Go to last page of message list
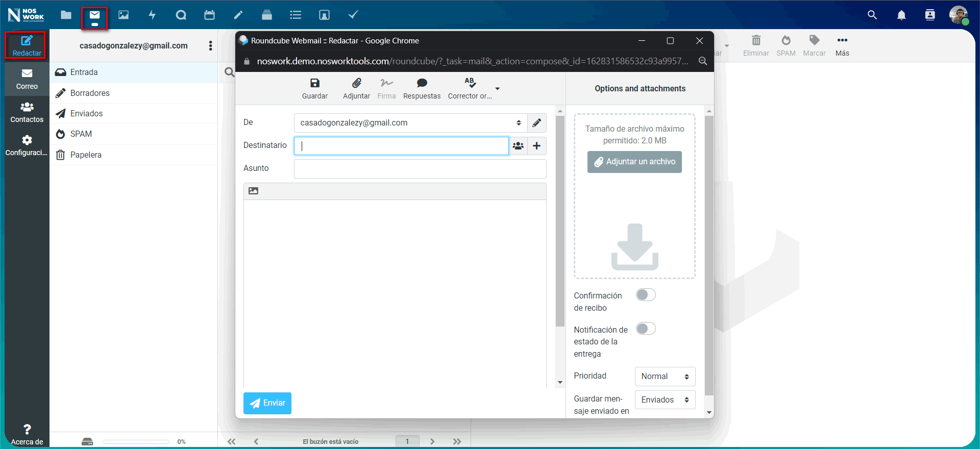 click(457, 441)
